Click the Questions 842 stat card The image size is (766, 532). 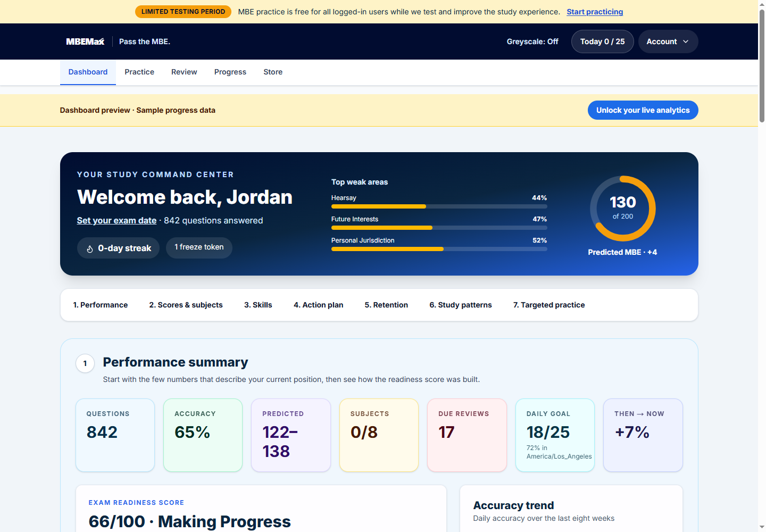point(115,435)
